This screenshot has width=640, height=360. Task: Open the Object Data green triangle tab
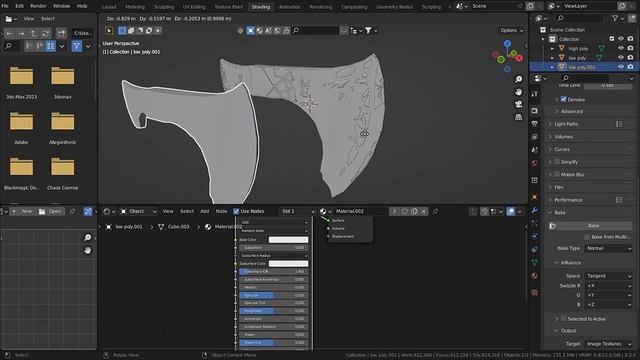535,262
